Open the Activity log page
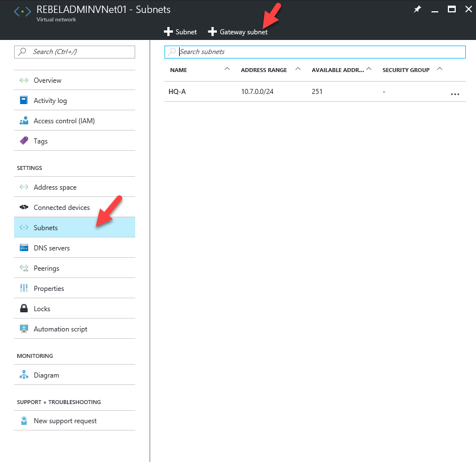476x462 pixels. 75,100
